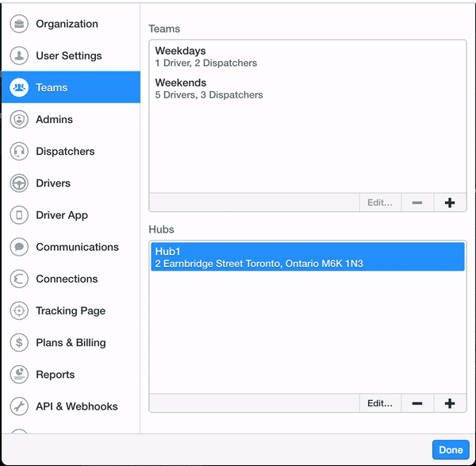Open Driver App settings
476x466 pixels.
pos(71,215)
